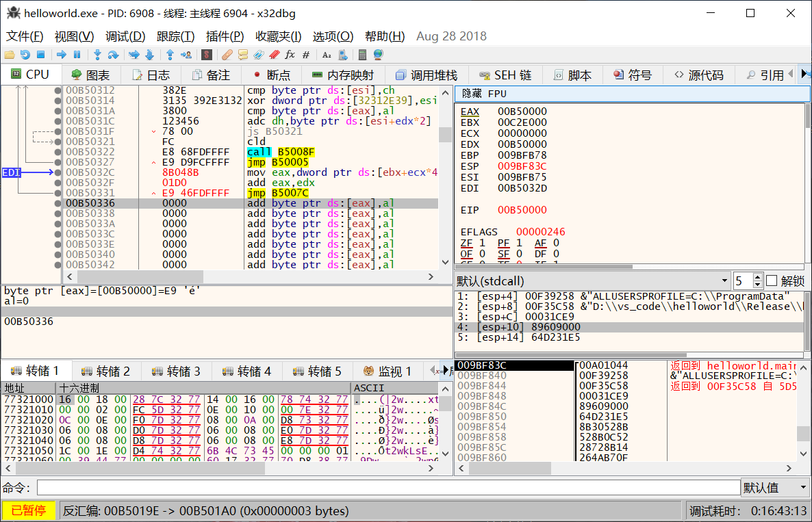
Task: Click the EAX register name
Action: click(x=470, y=112)
